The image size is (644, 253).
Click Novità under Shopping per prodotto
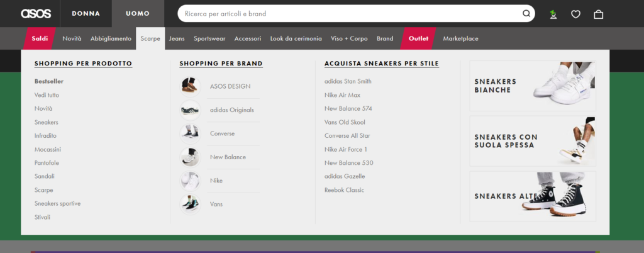(x=43, y=108)
